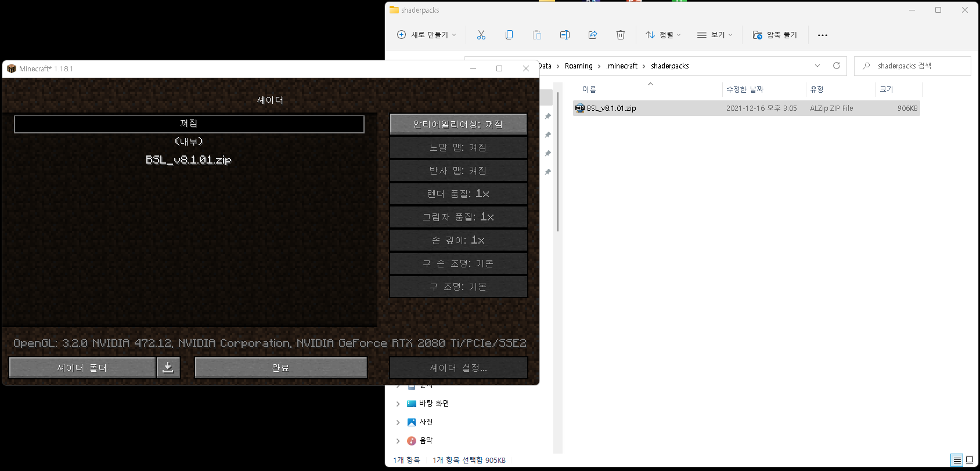This screenshot has width=980, height=471.
Task: Toggle 구 조명: 기본 setting
Action: (x=459, y=287)
